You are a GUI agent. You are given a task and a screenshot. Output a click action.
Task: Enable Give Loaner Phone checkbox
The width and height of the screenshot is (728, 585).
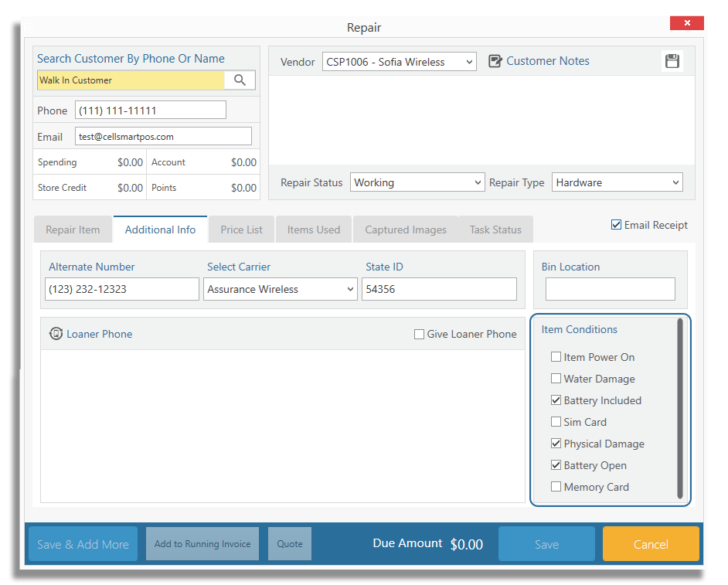(419, 334)
